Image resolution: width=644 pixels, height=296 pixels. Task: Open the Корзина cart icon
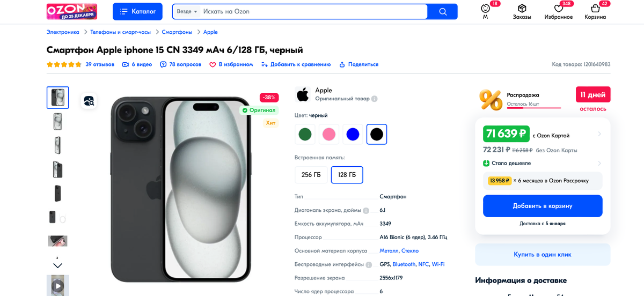click(x=595, y=9)
